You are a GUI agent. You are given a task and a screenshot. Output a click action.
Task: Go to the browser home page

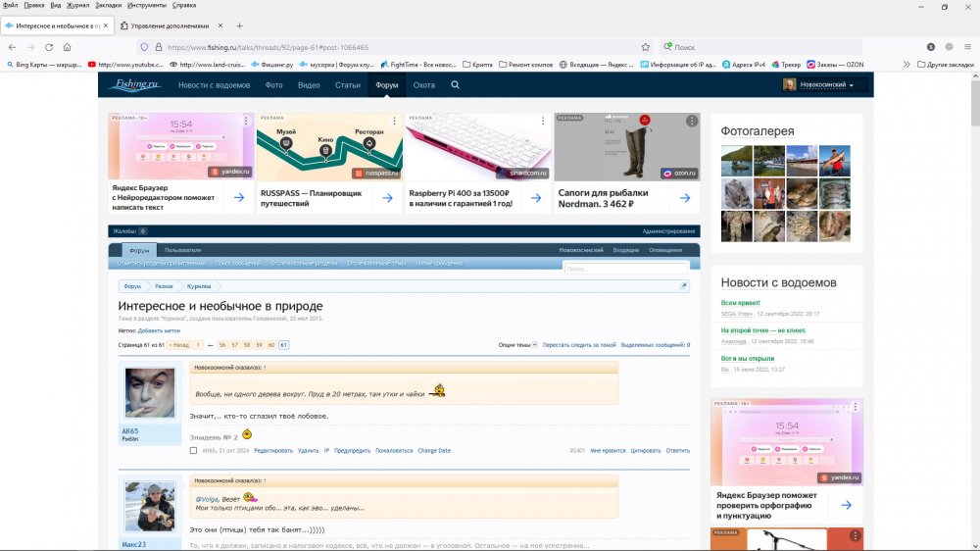[67, 46]
